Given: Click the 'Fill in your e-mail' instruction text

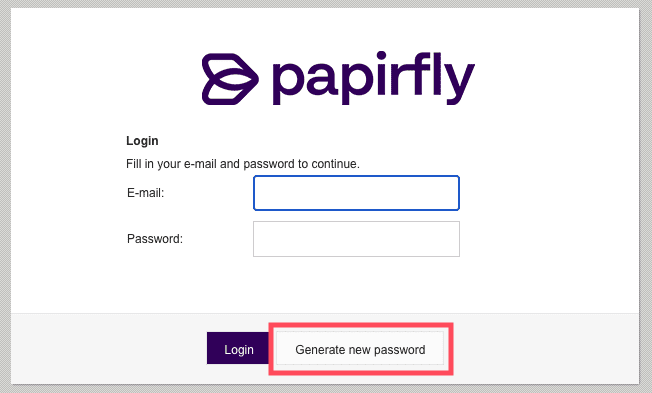Looking at the screenshot, I should [x=243, y=164].
